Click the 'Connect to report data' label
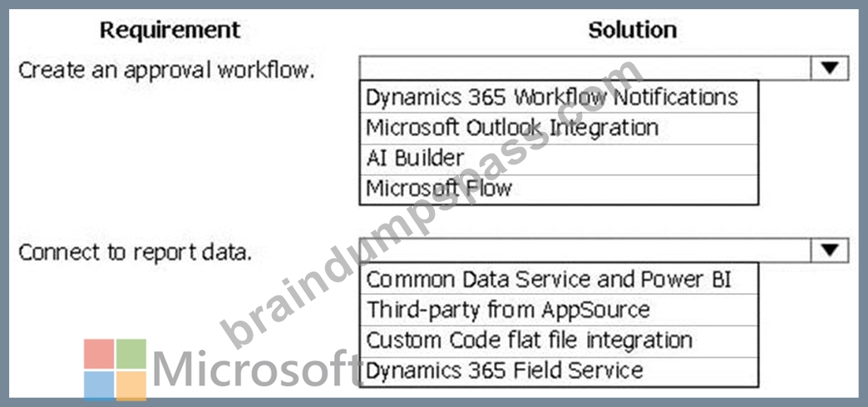This screenshot has height=407, width=868. click(136, 253)
